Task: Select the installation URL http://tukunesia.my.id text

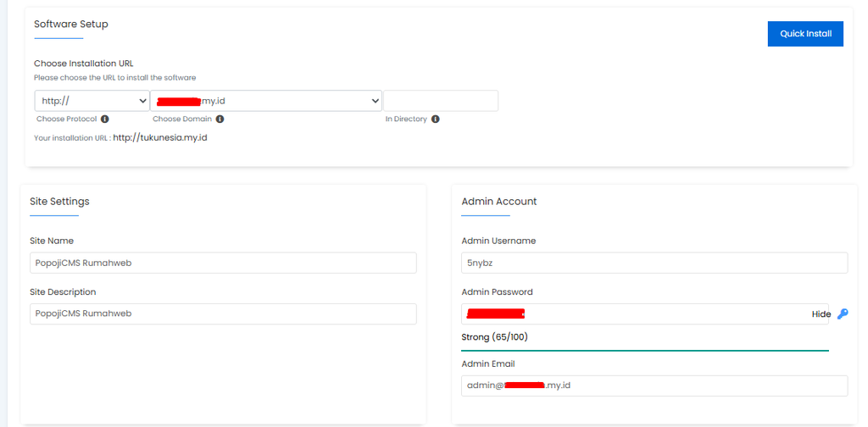Action: point(160,137)
